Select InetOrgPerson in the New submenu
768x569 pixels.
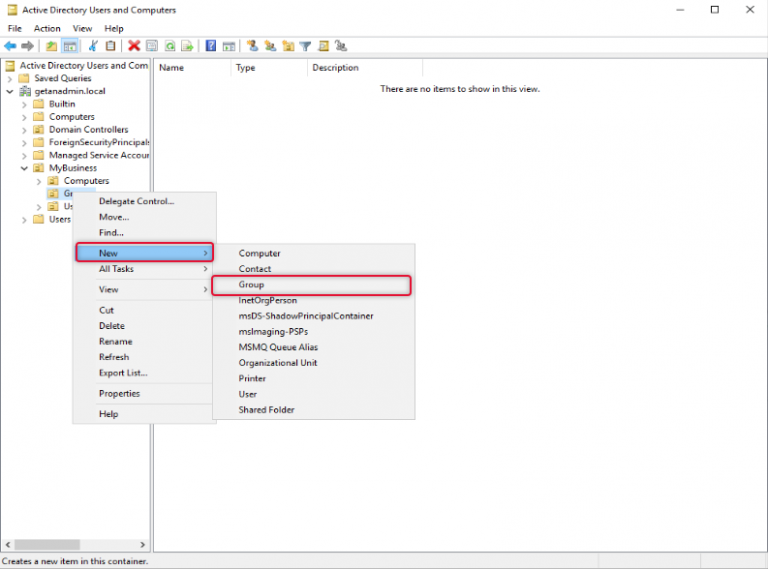[313, 300]
